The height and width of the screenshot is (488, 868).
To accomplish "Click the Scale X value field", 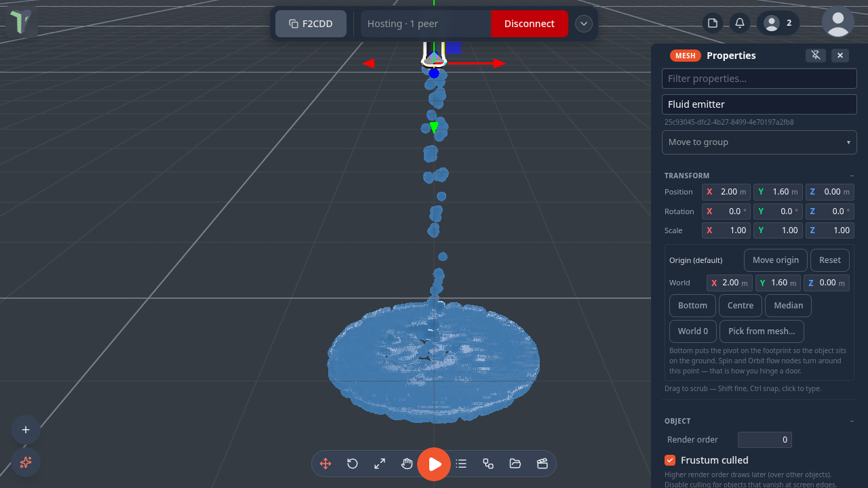I will click(x=726, y=230).
